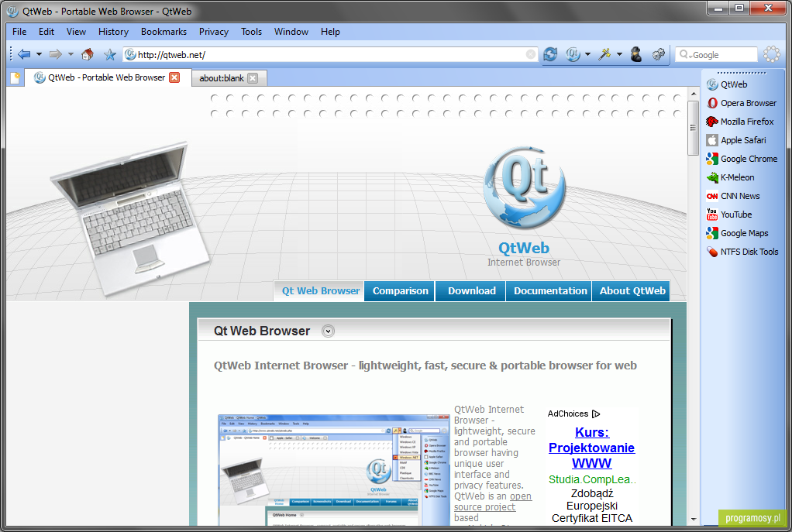Screen dimensions: 792x532
Task: Click the magic wand tool icon
Action: pos(604,54)
